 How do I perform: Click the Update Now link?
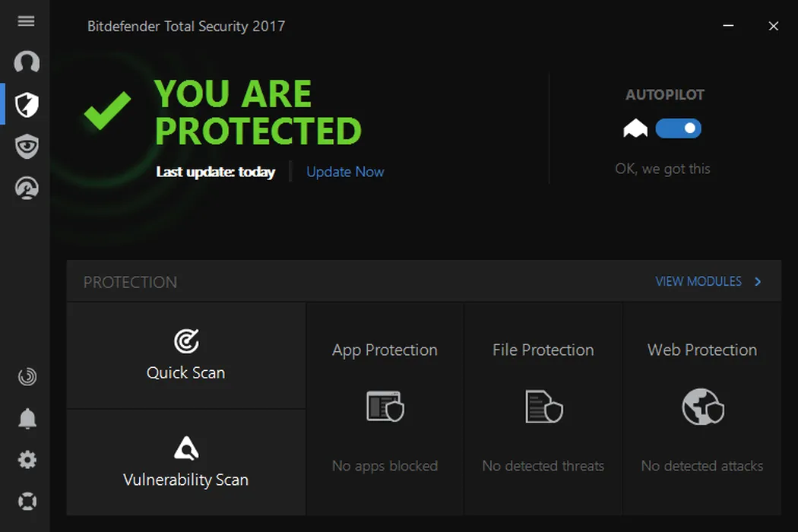click(x=345, y=172)
